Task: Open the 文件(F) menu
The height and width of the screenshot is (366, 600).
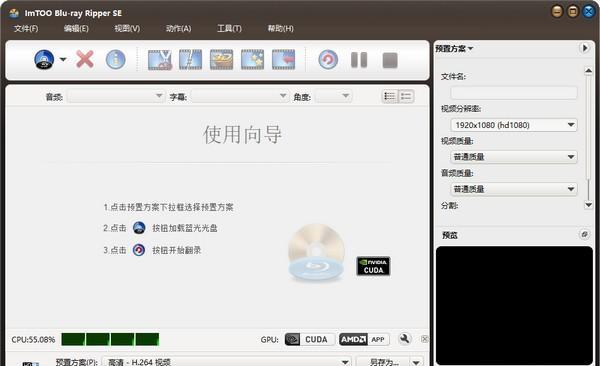Action: coord(26,29)
